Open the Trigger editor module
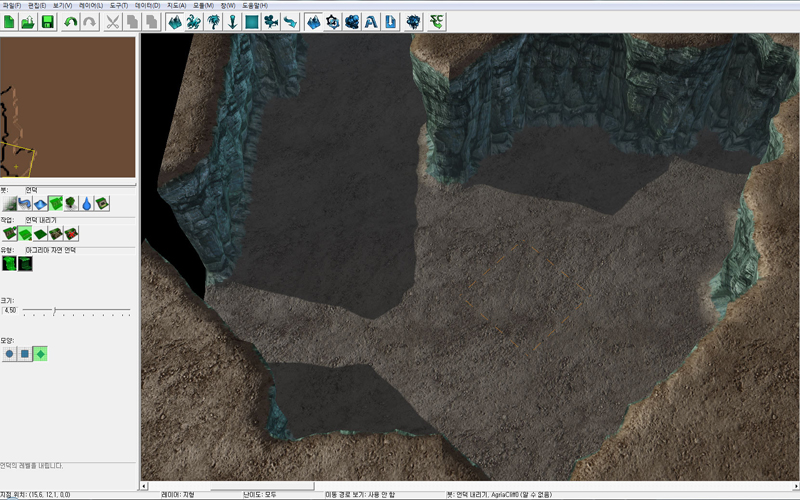The width and height of the screenshot is (800, 500). [333, 22]
